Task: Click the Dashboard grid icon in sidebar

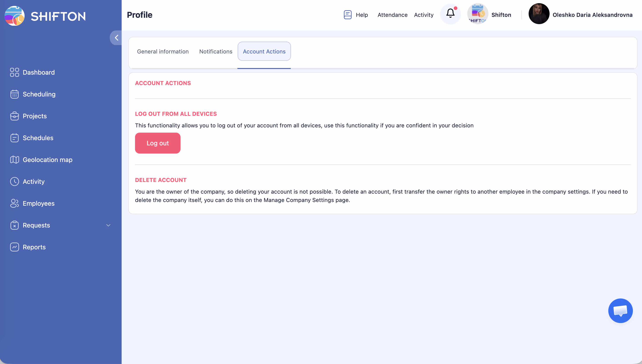Action: click(15, 72)
